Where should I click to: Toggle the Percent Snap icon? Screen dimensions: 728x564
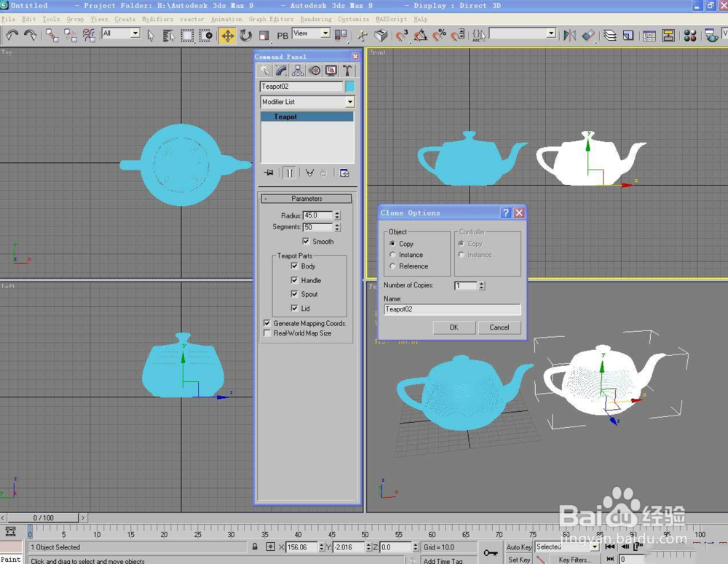tap(439, 35)
